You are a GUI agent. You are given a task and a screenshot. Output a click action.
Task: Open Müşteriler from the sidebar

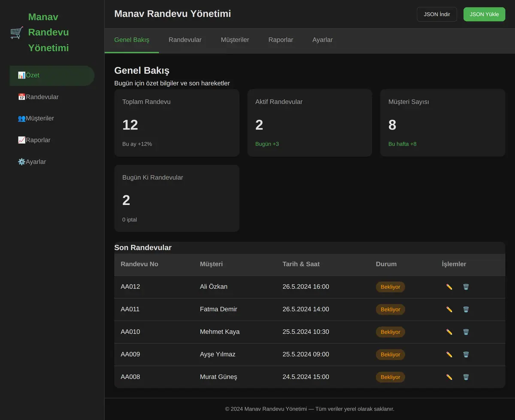(52, 119)
